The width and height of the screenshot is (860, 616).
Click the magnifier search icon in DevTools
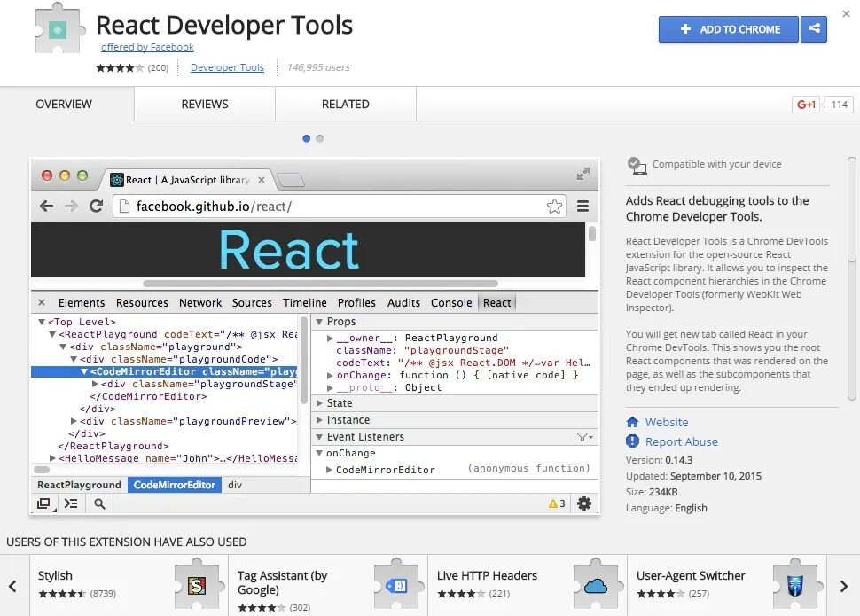[99, 503]
